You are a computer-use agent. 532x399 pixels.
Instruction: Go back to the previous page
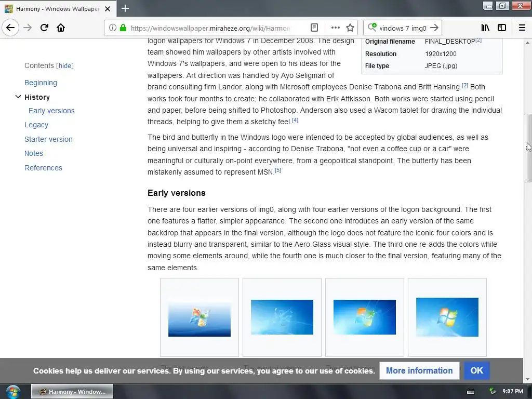pos(10,28)
